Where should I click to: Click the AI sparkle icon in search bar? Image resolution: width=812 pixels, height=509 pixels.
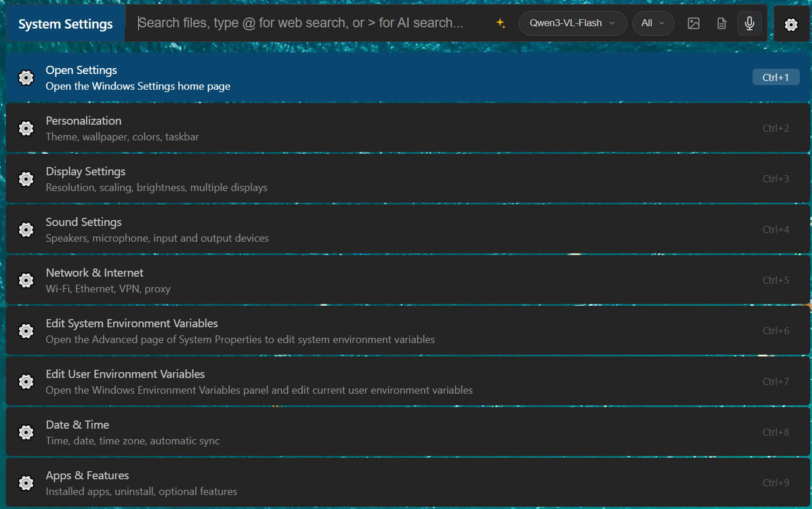point(501,23)
